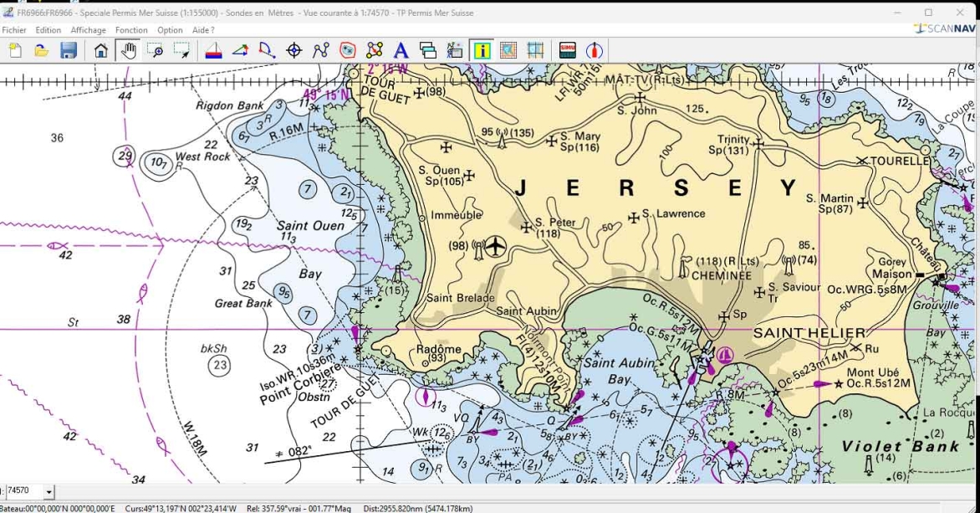980x513 pixels.
Task: Click the yellow-node network tool icon
Action: point(375,51)
